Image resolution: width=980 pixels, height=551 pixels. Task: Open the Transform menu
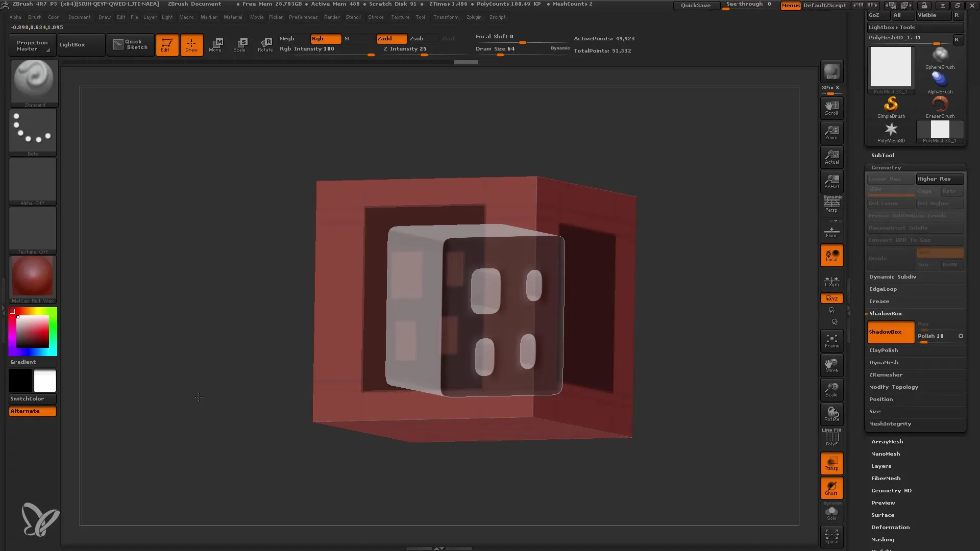coord(446,17)
